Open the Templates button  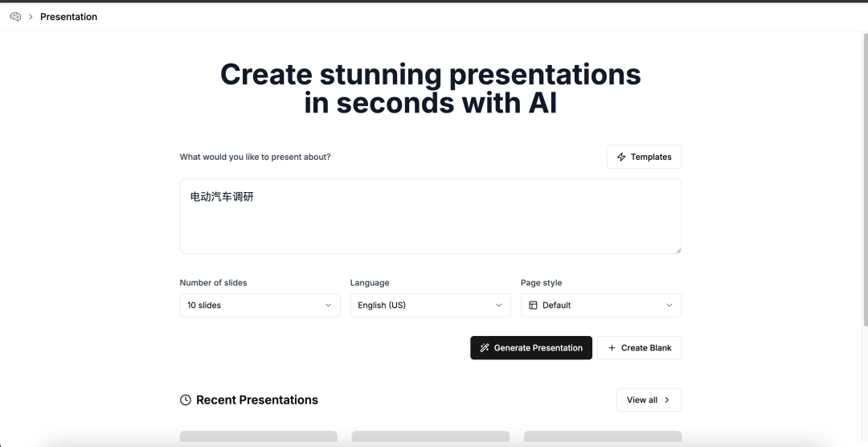(644, 157)
